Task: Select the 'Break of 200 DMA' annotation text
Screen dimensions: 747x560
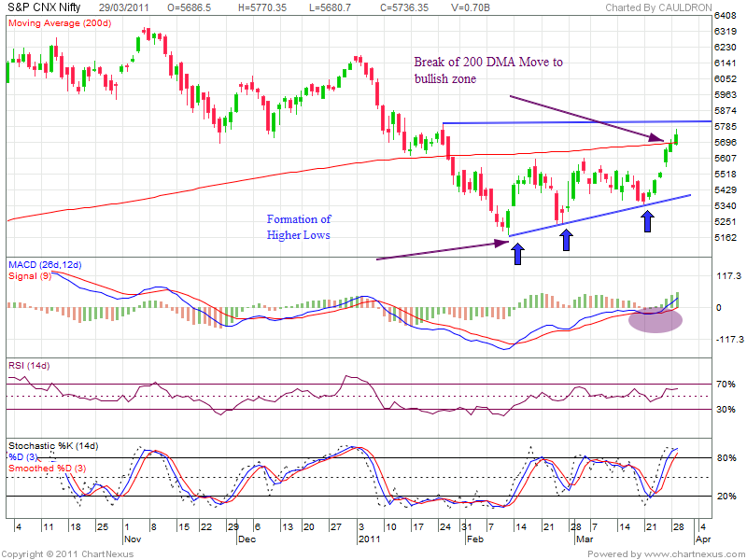Action: click(489, 70)
